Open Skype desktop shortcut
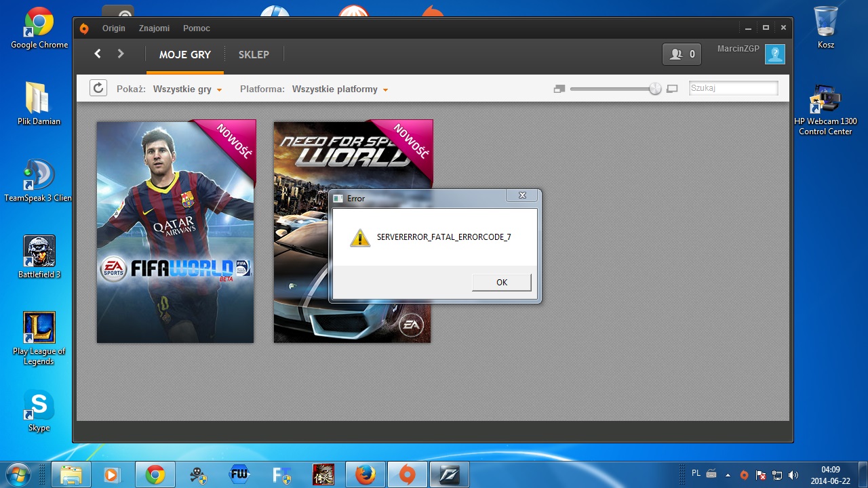This screenshot has width=868, height=488. 39,410
